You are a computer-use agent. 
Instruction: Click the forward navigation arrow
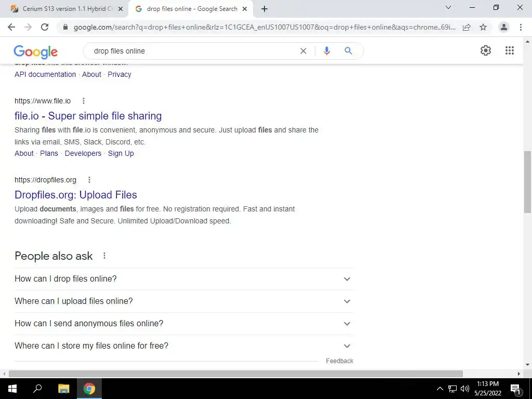(x=28, y=27)
